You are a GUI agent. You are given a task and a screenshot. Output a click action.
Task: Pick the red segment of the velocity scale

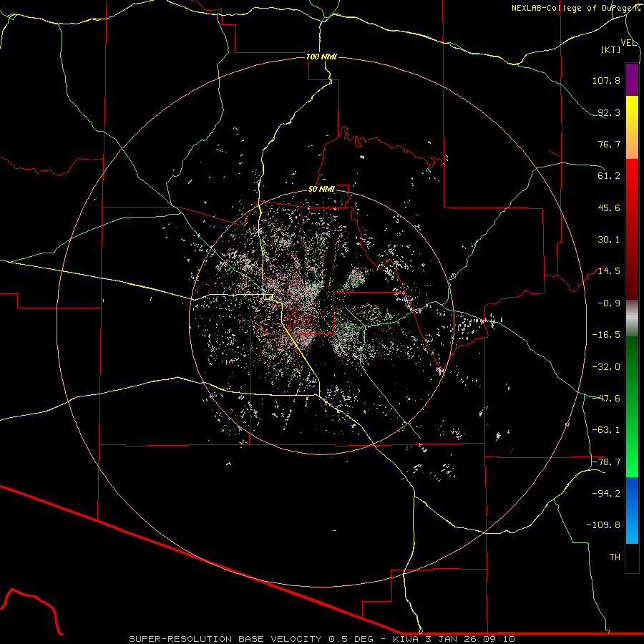(632, 229)
